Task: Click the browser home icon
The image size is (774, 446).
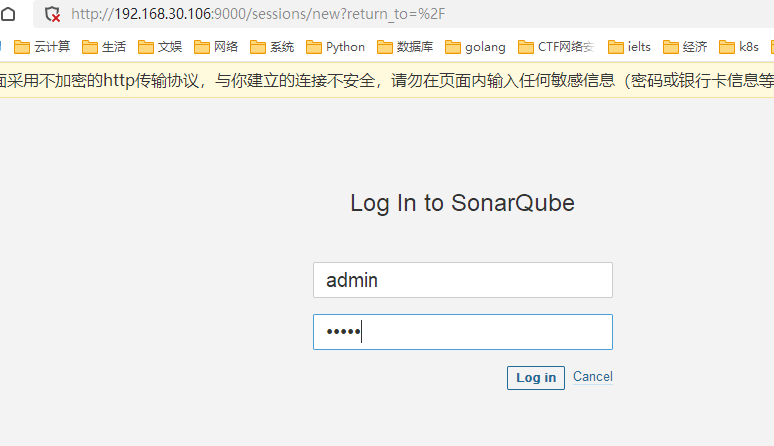Action: 8,15
